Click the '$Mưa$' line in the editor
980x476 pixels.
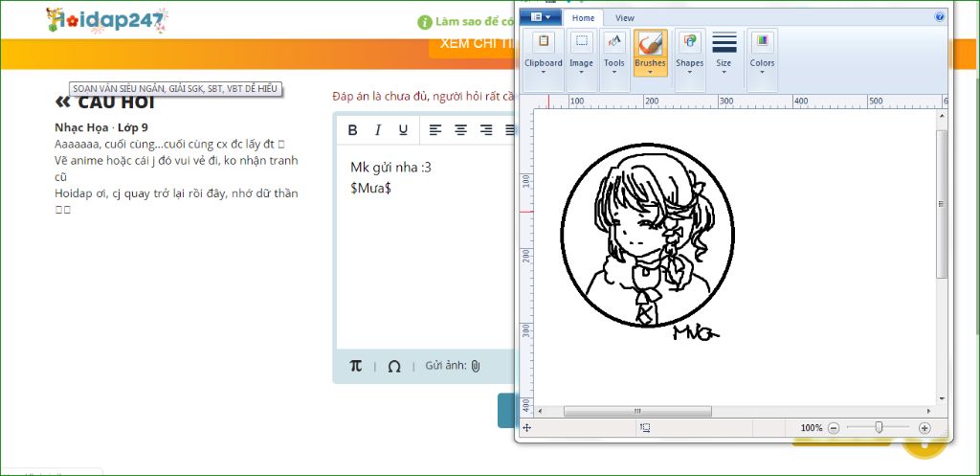tap(370, 188)
